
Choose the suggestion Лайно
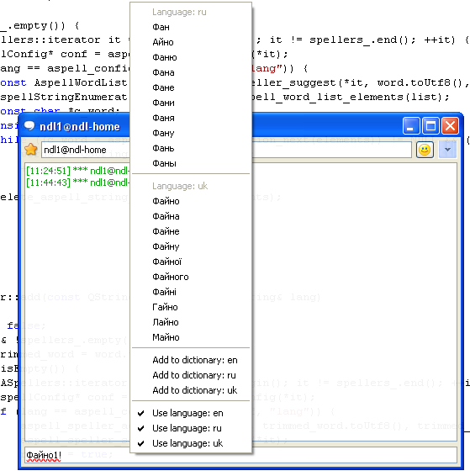pos(191,322)
